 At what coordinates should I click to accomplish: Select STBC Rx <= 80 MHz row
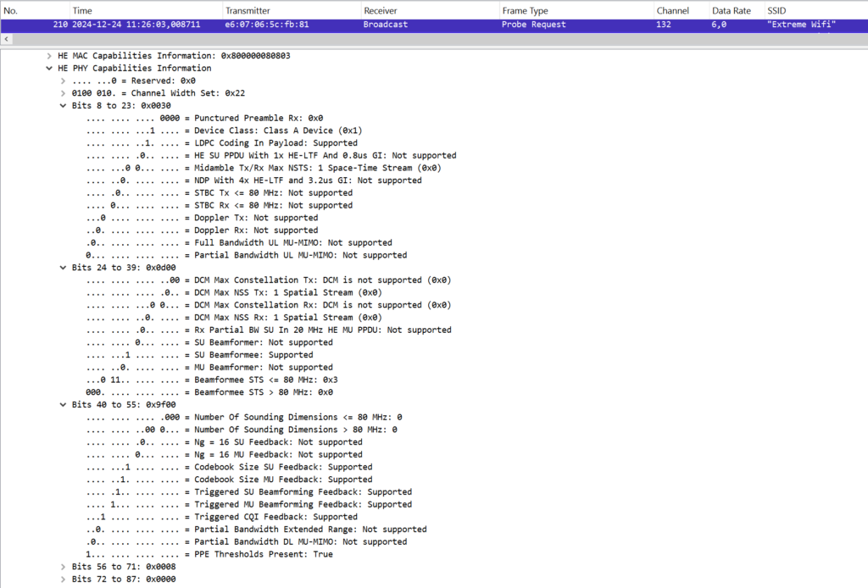pos(220,205)
